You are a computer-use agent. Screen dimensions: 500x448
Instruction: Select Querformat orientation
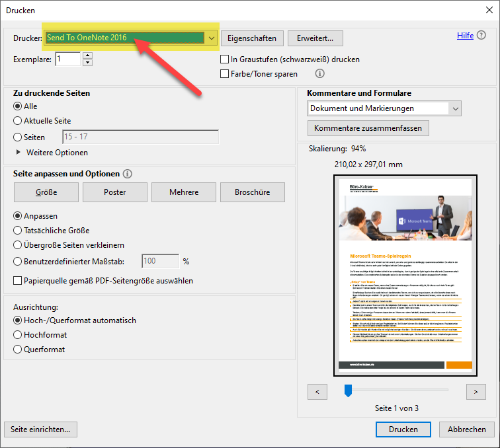point(18,350)
